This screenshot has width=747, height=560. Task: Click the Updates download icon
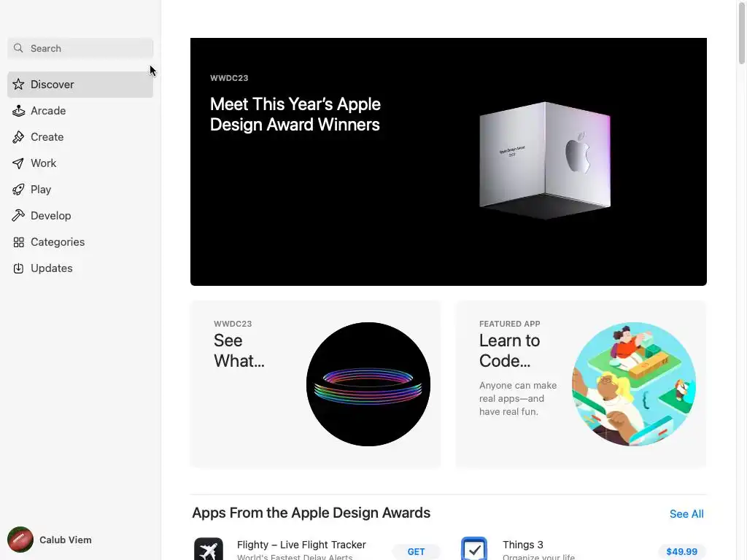[x=18, y=268]
